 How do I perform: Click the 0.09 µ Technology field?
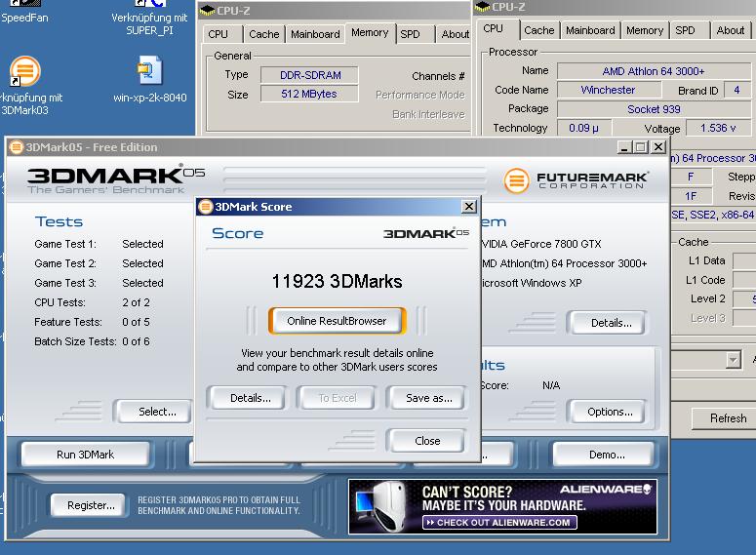pyautogui.click(x=584, y=128)
